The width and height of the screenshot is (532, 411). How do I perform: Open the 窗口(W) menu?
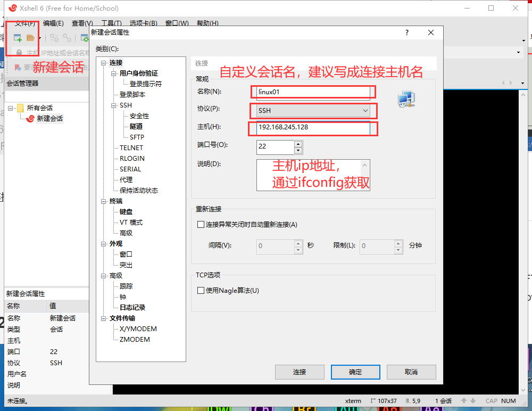click(177, 23)
